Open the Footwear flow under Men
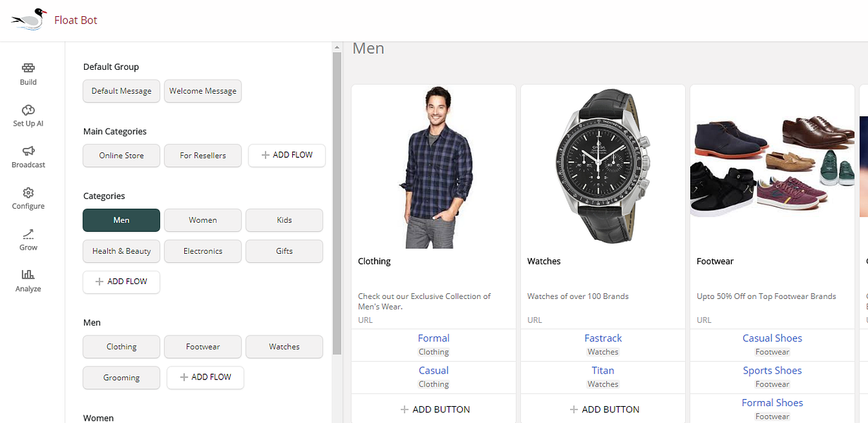Viewport: 868px width, 423px height. [203, 347]
